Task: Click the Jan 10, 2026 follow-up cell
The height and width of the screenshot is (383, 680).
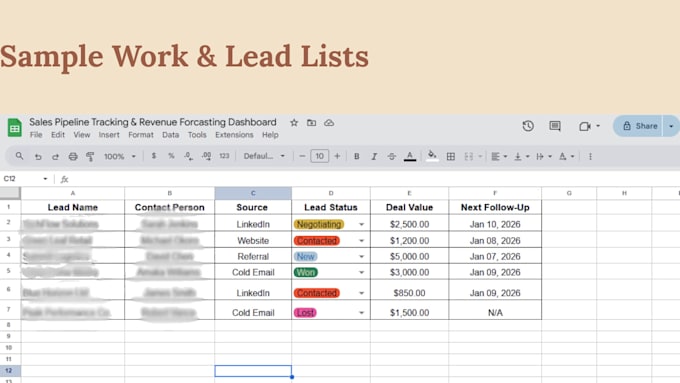Action: coord(495,224)
